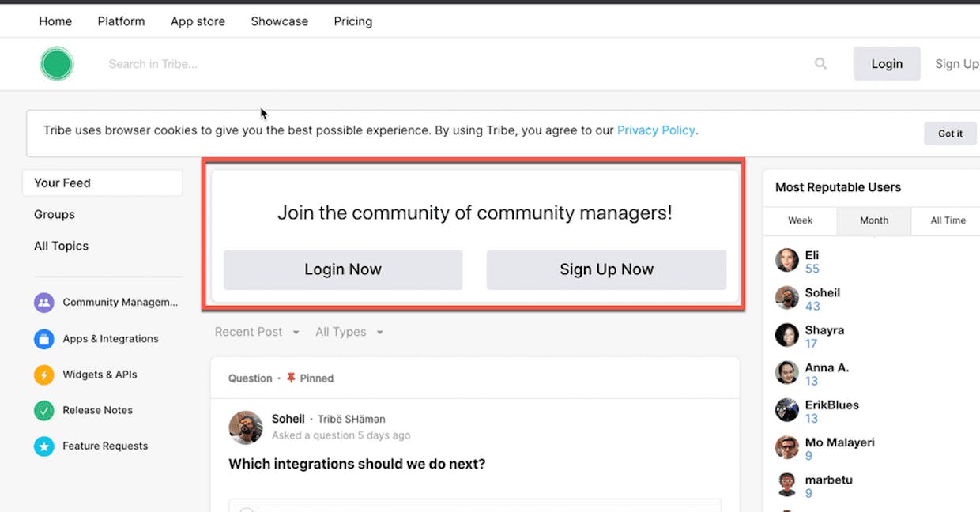This screenshot has height=512, width=980.
Task: Open Community Management group icon
Action: point(44,303)
